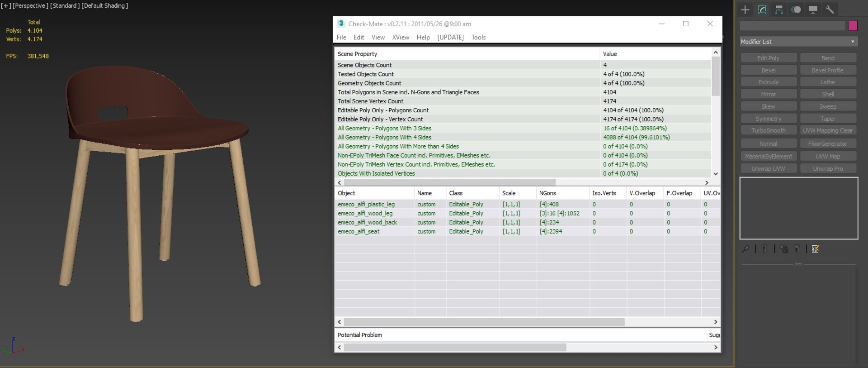
Task: Open Check-Mate Edit menu
Action: click(x=359, y=37)
